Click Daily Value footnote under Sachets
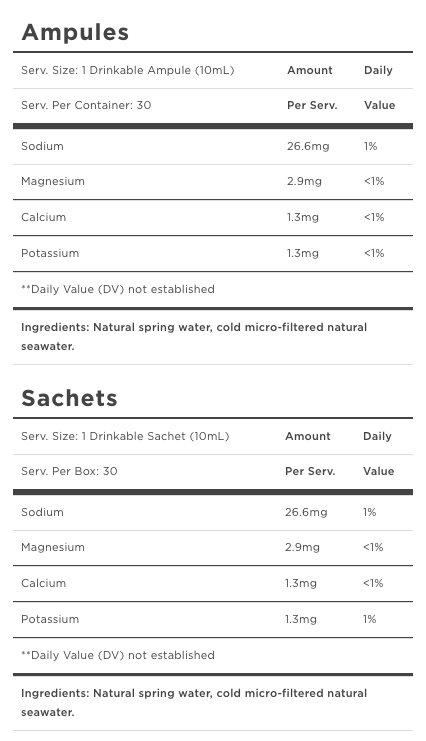The height and width of the screenshot is (741, 426). (118, 655)
